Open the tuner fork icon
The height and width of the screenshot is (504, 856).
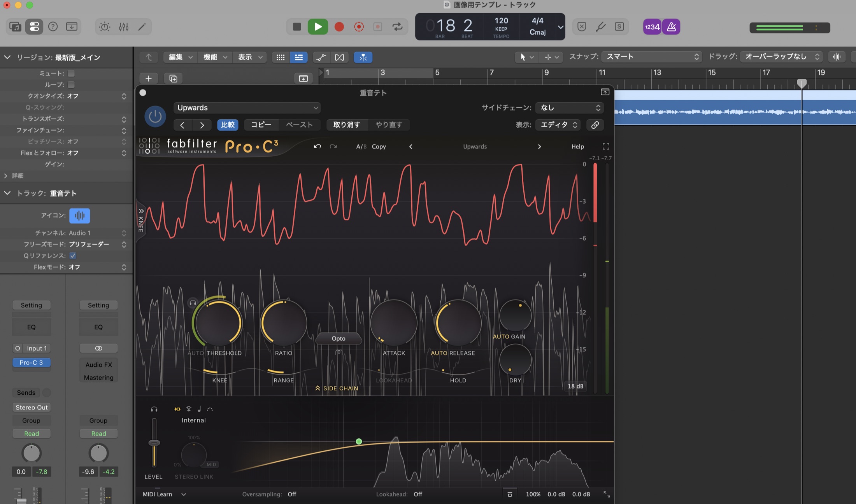pos(601,27)
